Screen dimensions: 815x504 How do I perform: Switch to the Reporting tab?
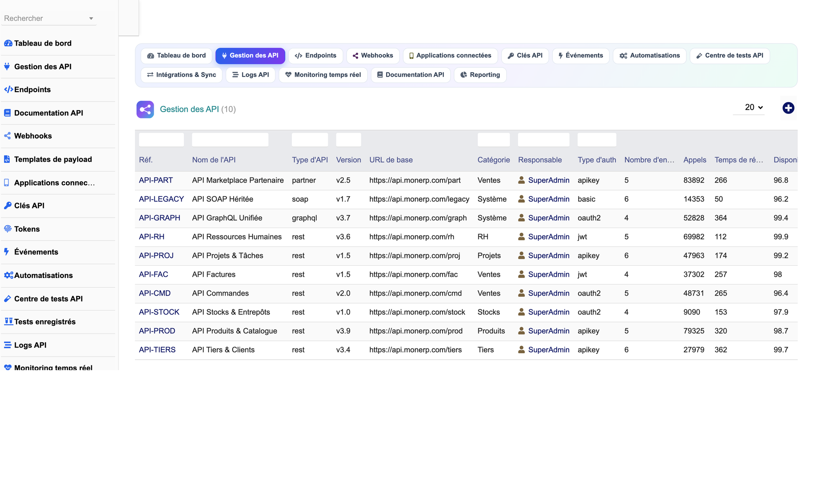point(480,75)
